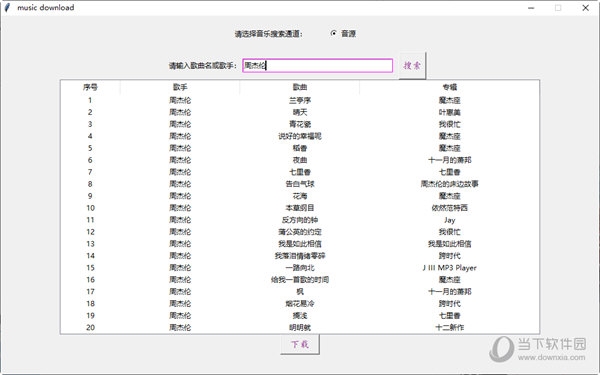Click the feather app icon in title bar
This screenshot has height=375, width=600.
click(x=7, y=8)
